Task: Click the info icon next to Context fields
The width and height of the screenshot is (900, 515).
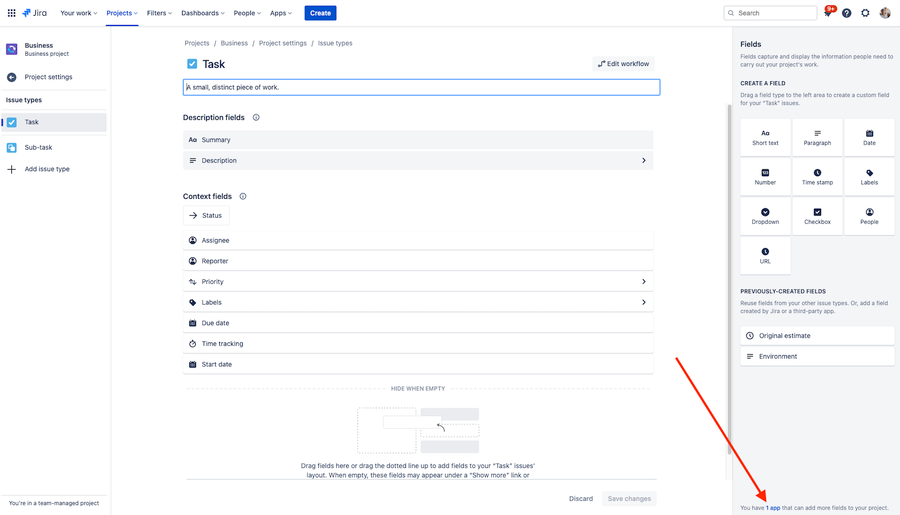Action: [x=243, y=197]
